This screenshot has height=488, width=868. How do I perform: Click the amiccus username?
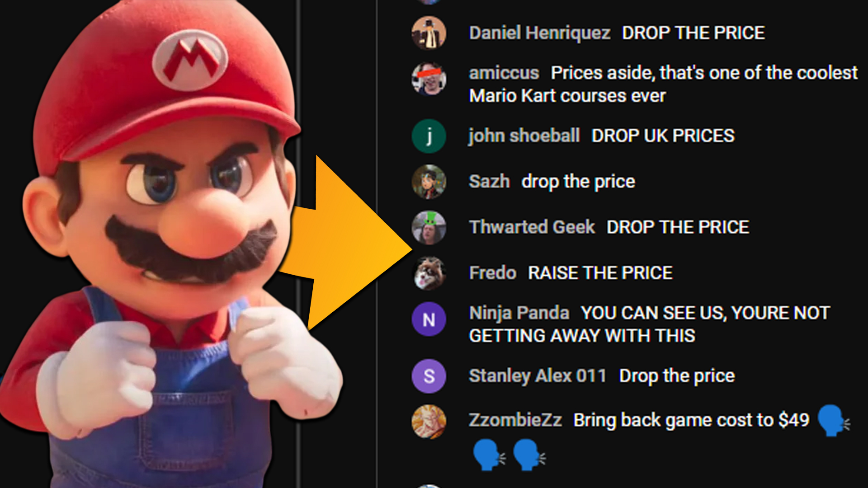coord(504,73)
